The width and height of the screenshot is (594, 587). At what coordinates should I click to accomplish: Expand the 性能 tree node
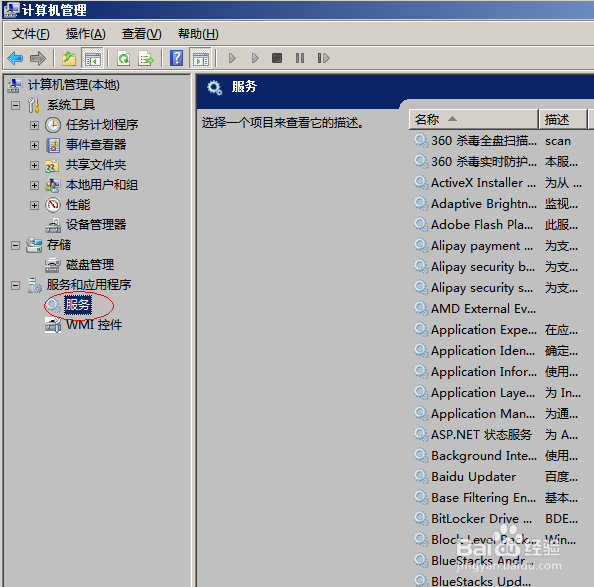[34, 205]
